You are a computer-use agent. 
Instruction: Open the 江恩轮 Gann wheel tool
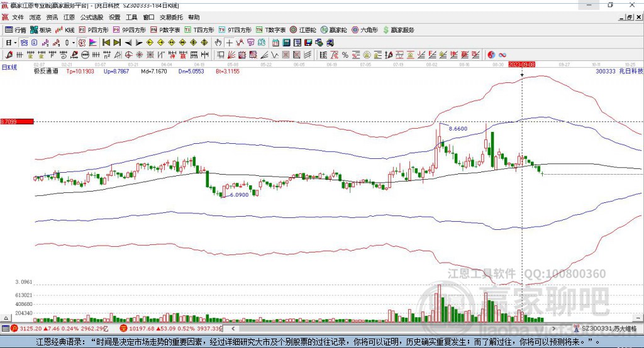tap(303, 30)
